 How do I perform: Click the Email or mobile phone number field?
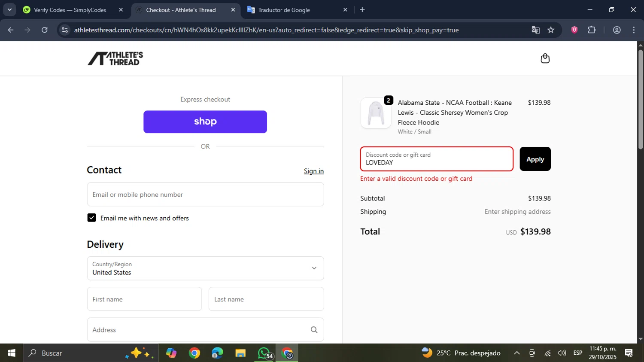click(205, 195)
